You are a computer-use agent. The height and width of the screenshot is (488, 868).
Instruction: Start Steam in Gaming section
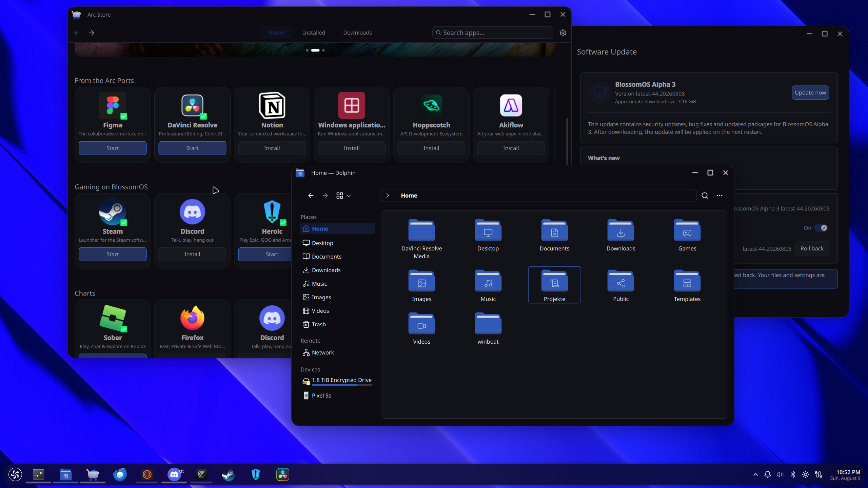point(113,254)
